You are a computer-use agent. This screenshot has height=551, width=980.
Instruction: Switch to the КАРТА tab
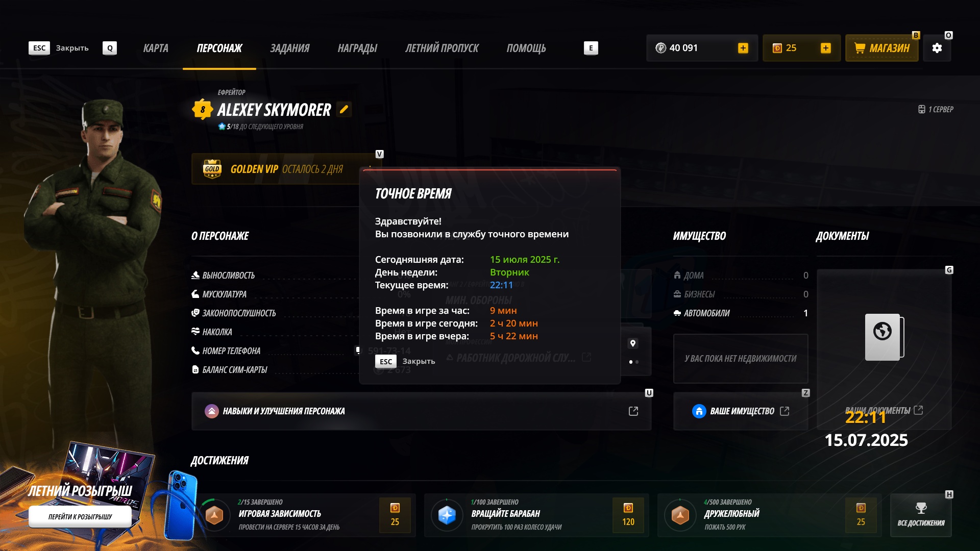coord(156,48)
